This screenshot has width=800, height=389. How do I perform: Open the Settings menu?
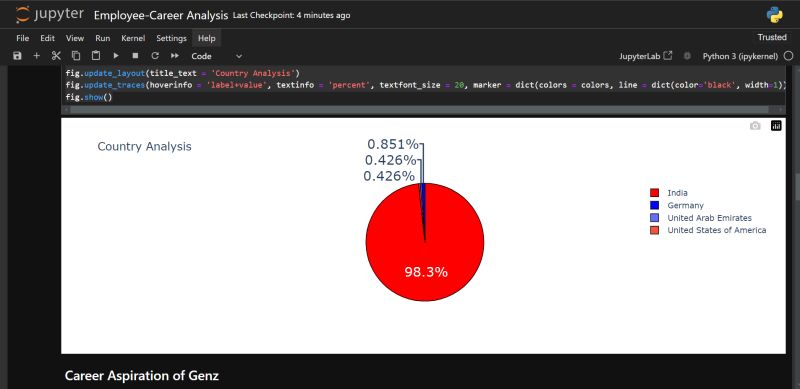pos(171,38)
